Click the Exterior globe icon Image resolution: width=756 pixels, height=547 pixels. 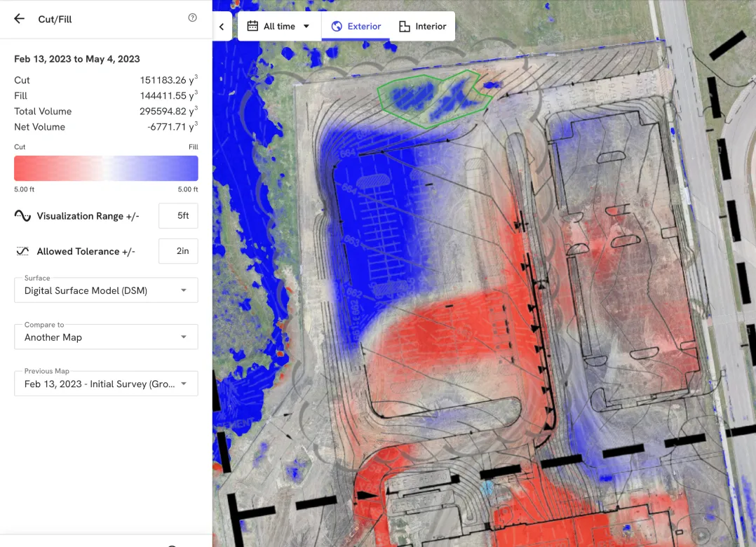(x=337, y=26)
